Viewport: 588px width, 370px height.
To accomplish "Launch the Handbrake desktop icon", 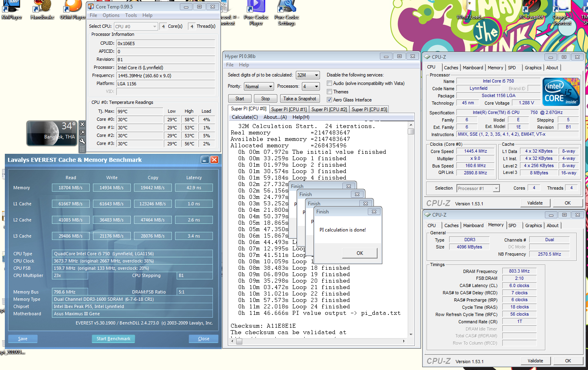I will pos(42,9).
